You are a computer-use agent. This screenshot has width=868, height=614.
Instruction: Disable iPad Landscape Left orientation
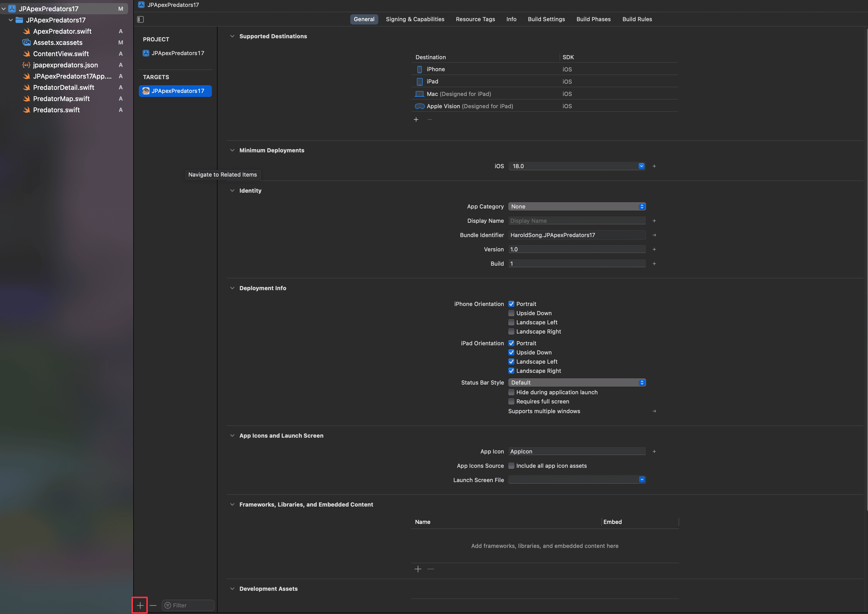(x=511, y=362)
